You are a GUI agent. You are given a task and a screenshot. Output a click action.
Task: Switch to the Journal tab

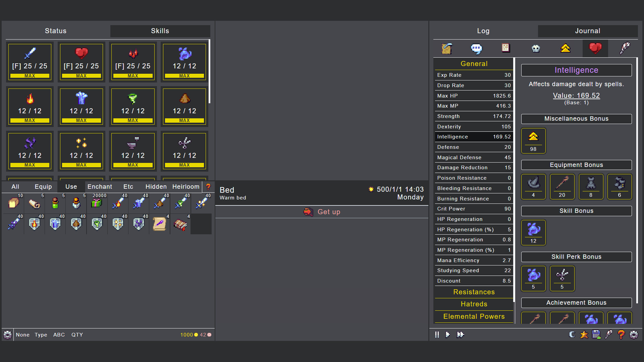[587, 31]
